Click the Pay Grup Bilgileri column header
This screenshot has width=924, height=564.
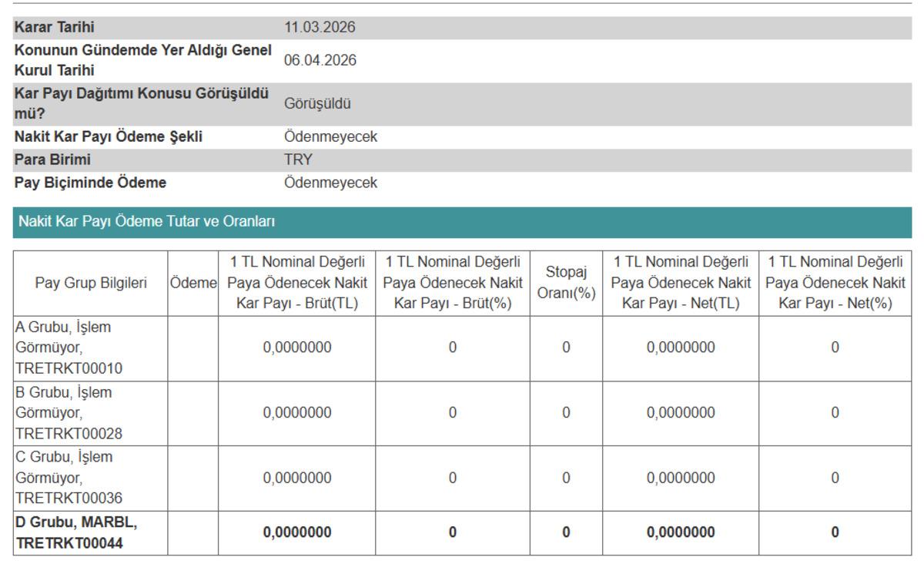91,283
